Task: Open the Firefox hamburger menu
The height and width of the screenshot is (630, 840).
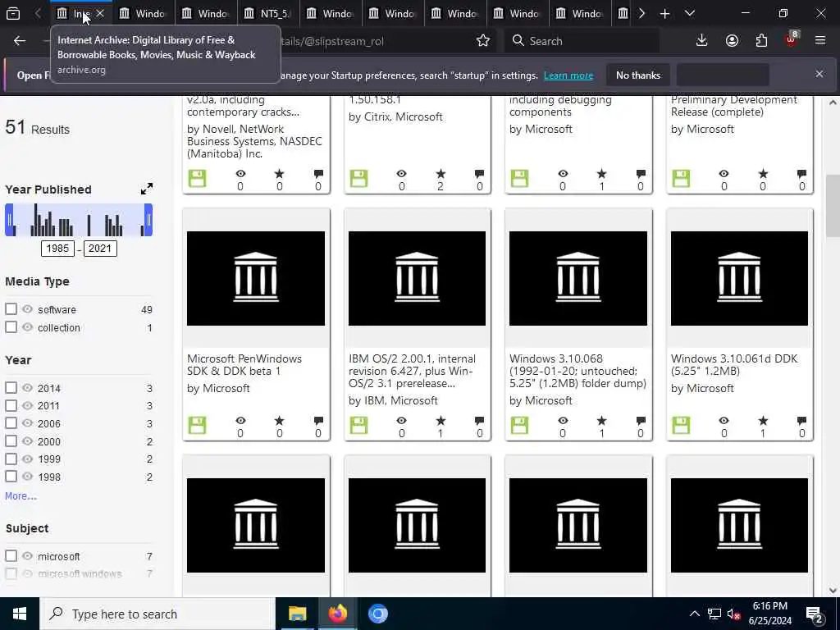Action: tap(820, 41)
